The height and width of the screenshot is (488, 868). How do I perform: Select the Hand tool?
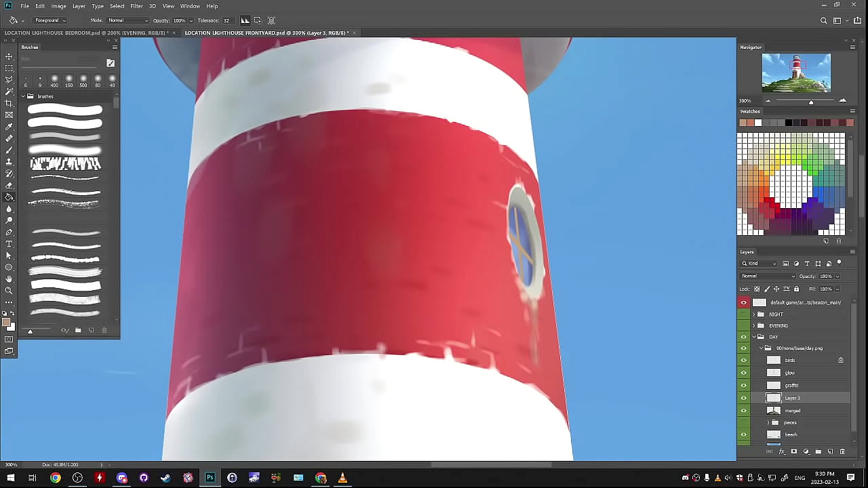(9, 279)
